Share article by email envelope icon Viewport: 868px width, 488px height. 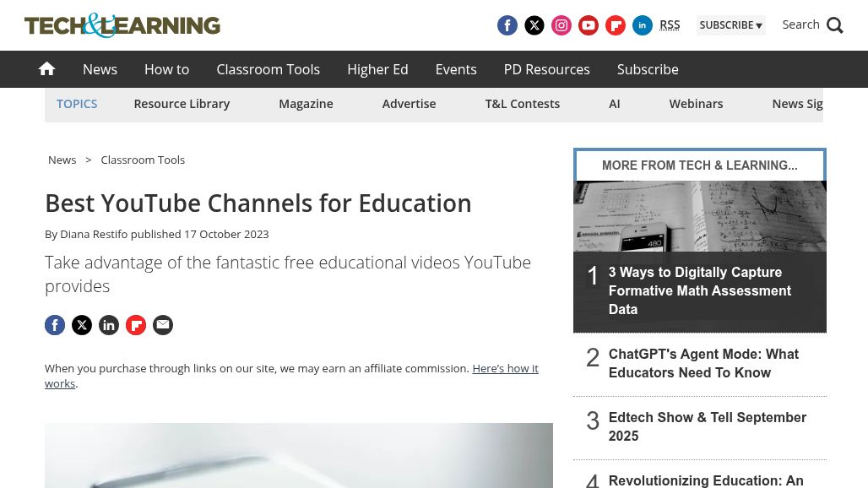(x=163, y=325)
